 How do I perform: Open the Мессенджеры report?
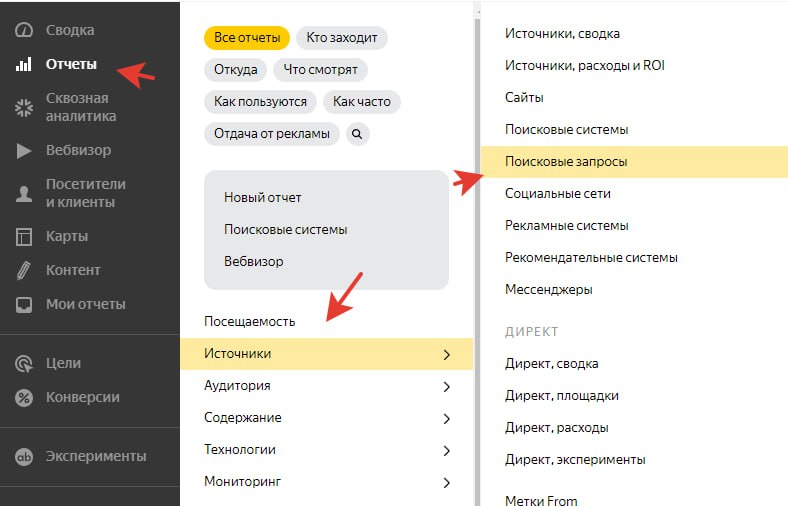click(x=548, y=290)
